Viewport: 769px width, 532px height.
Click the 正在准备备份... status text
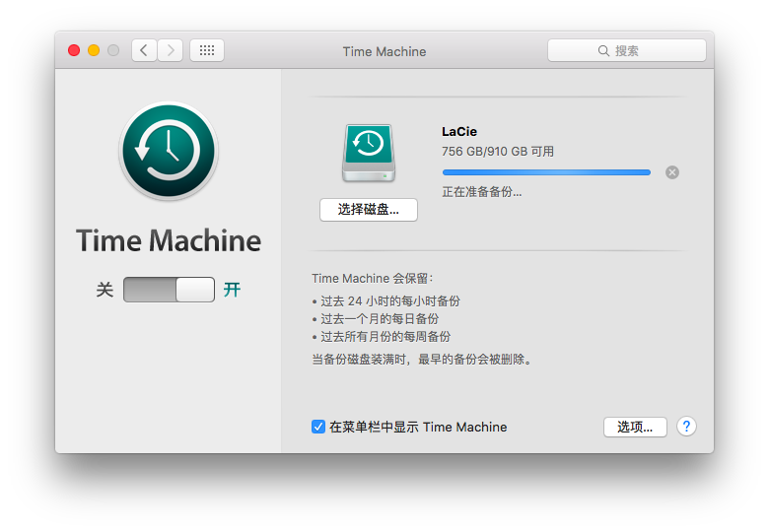tap(482, 191)
